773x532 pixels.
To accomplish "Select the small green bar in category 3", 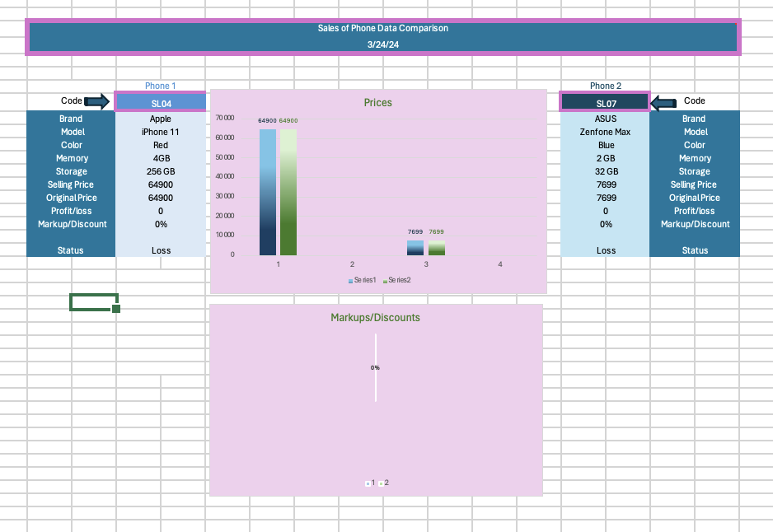I will (437, 248).
